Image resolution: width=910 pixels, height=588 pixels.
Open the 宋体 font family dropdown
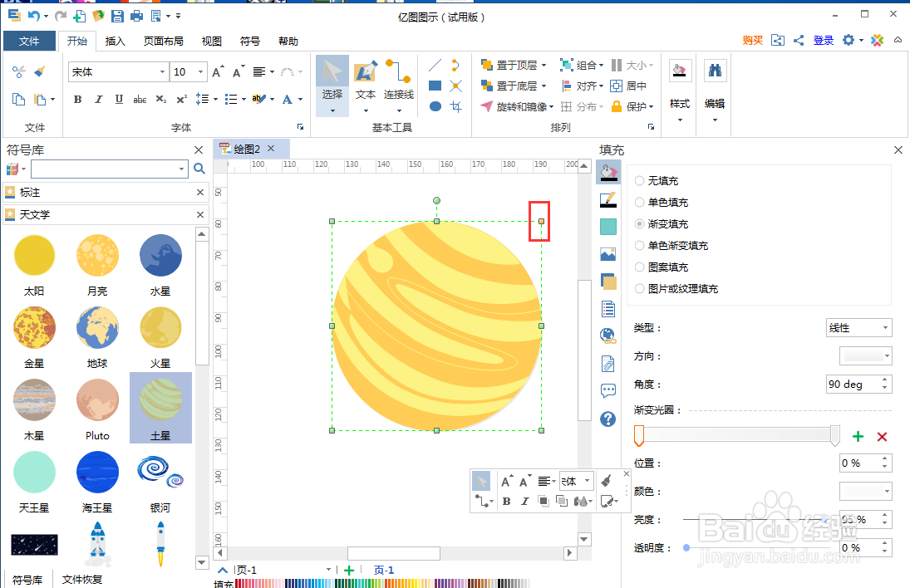165,72
